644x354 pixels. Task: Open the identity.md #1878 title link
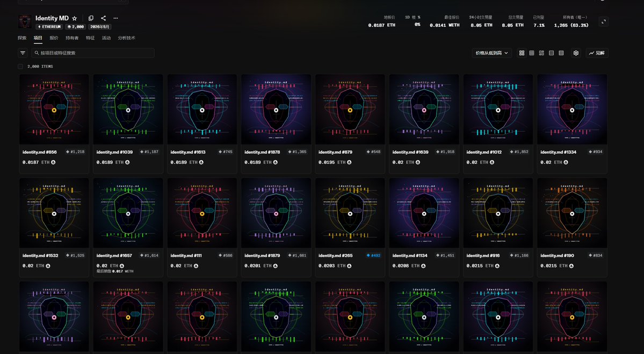pos(262,152)
